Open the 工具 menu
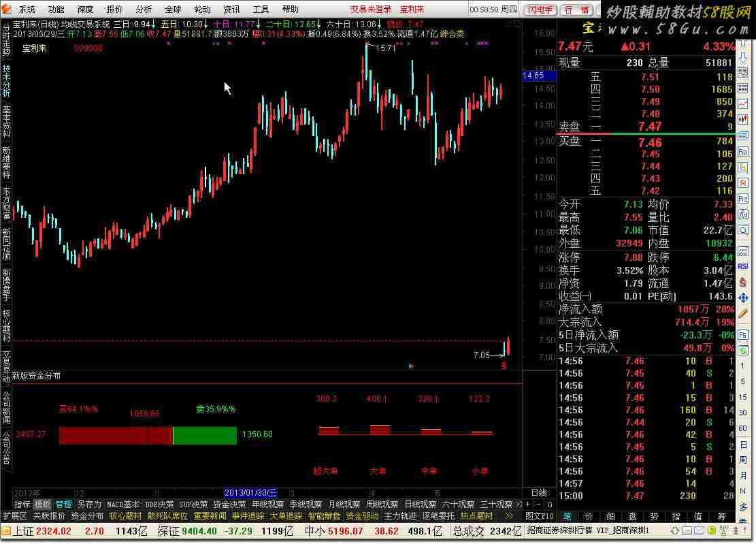This screenshot has height=544, width=756. 261,9
